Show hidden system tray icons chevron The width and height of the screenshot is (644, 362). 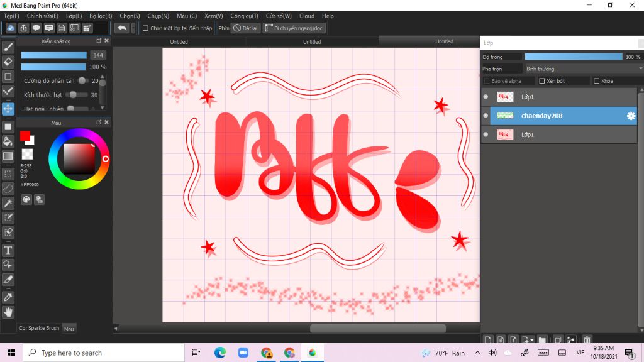click(x=477, y=353)
